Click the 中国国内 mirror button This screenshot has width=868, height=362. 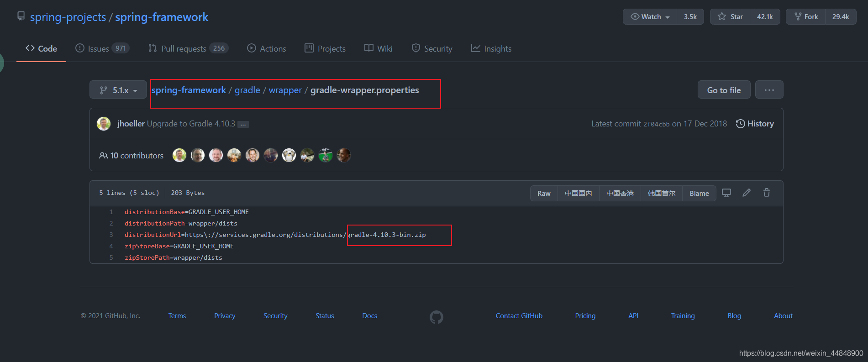(x=579, y=194)
